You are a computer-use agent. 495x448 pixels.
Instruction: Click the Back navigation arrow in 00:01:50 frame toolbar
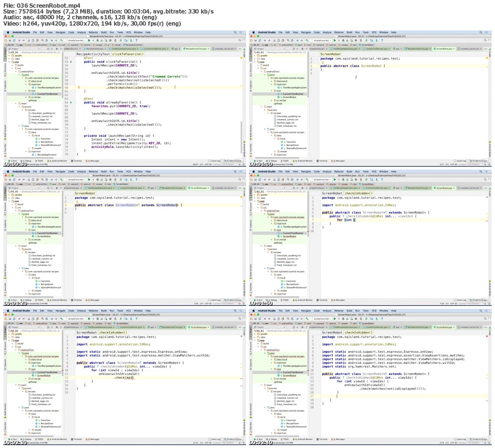click(x=297, y=180)
